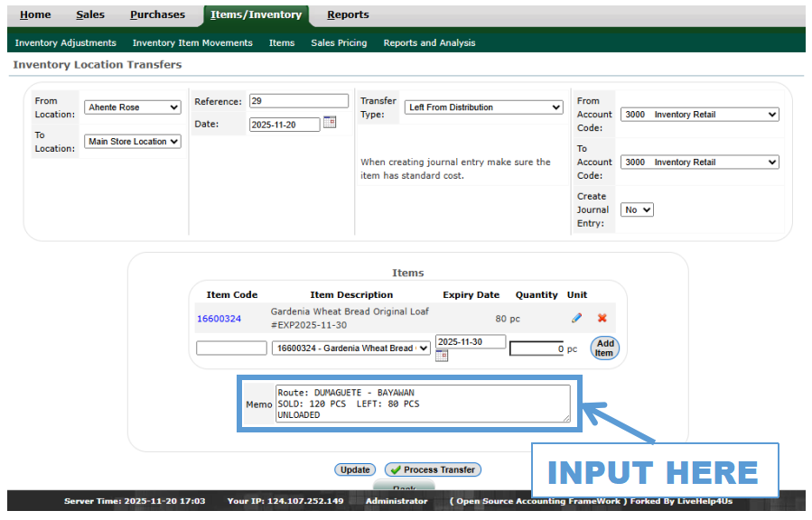812x520 pixels.
Task: Open item code 16600324 link
Action: point(219,319)
